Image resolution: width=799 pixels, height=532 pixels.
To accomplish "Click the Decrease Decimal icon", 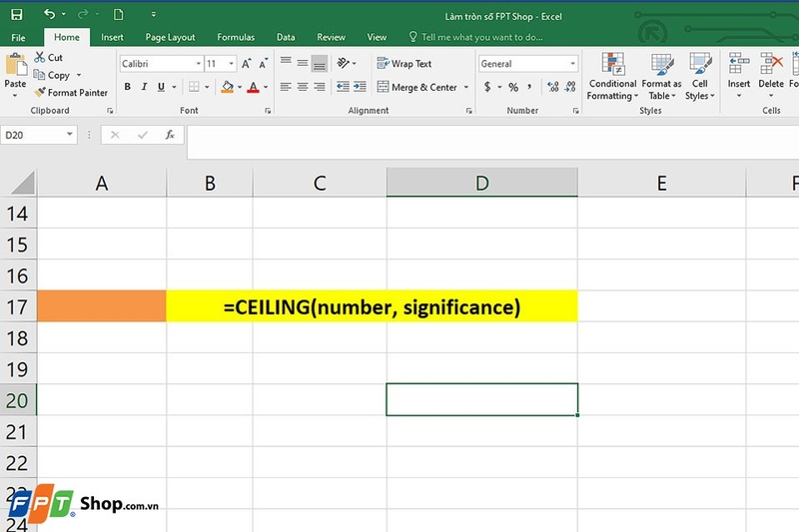I will tap(570, 87).
